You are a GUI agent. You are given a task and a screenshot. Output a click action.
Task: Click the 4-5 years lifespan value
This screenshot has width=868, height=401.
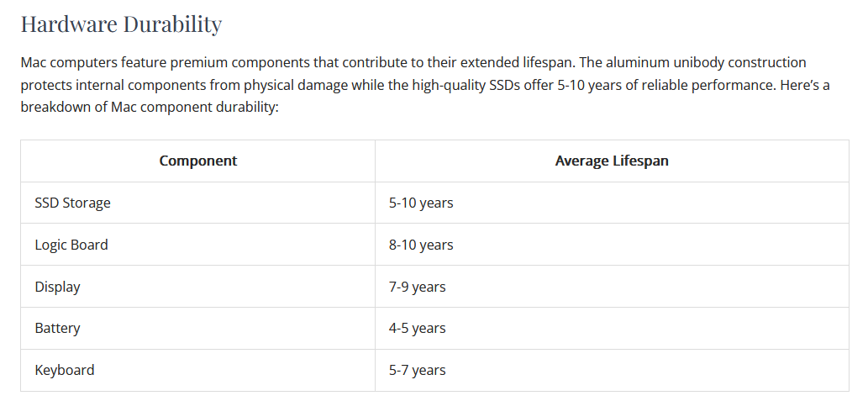click(x=417, y=328)
